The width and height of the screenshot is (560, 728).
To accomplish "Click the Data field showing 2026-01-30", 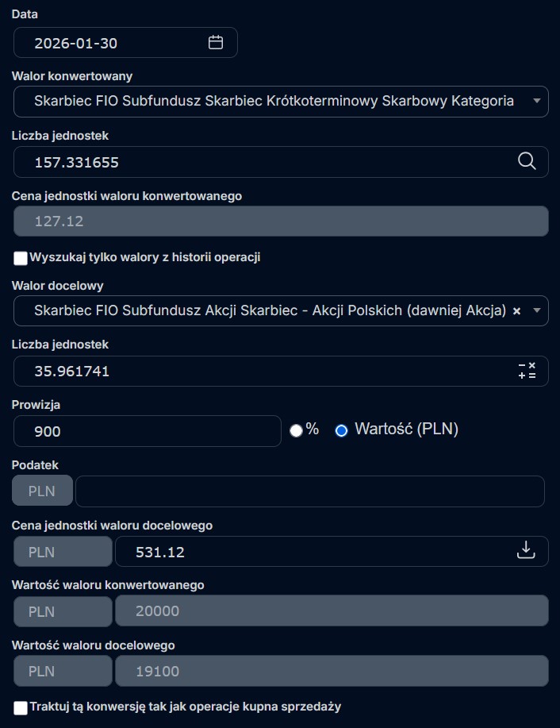I will pos(111,43).
